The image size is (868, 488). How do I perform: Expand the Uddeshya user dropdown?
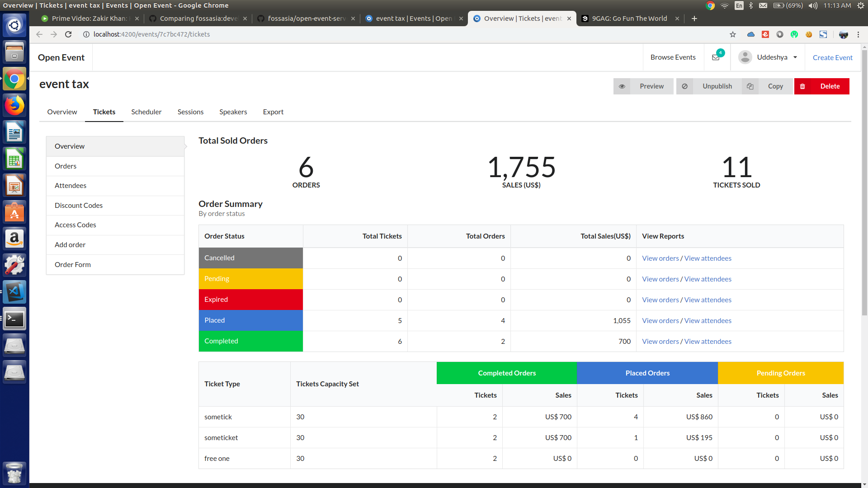[x=795, y=57]
